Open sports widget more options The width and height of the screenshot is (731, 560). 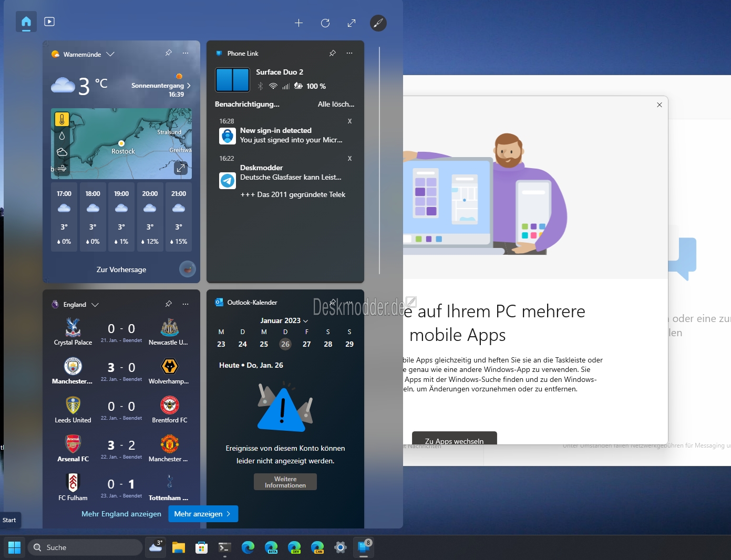(186, 304)
